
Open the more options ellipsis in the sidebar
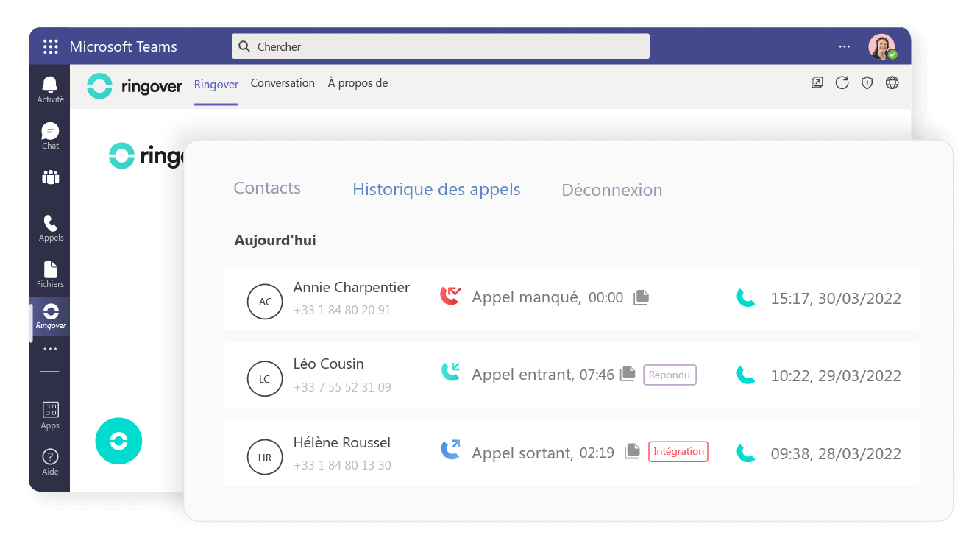pos(49,349)
